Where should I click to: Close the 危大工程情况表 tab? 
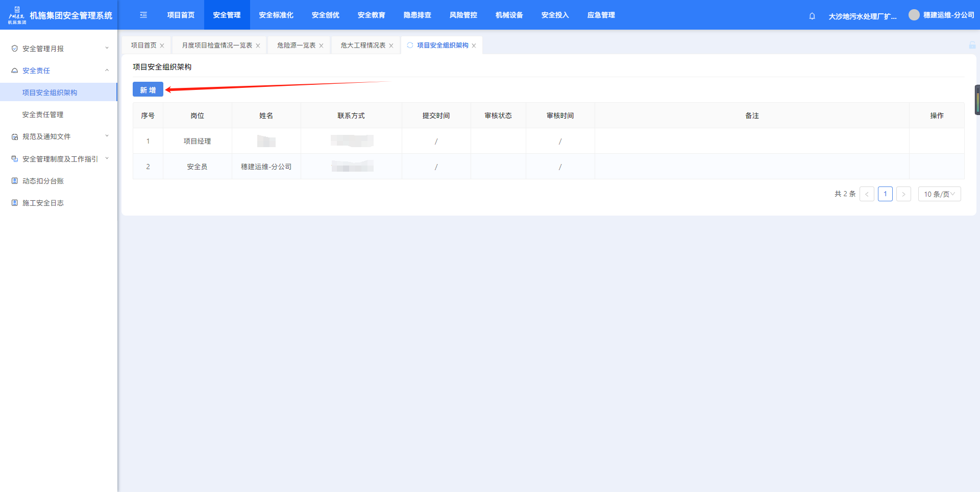pos(391,46)
